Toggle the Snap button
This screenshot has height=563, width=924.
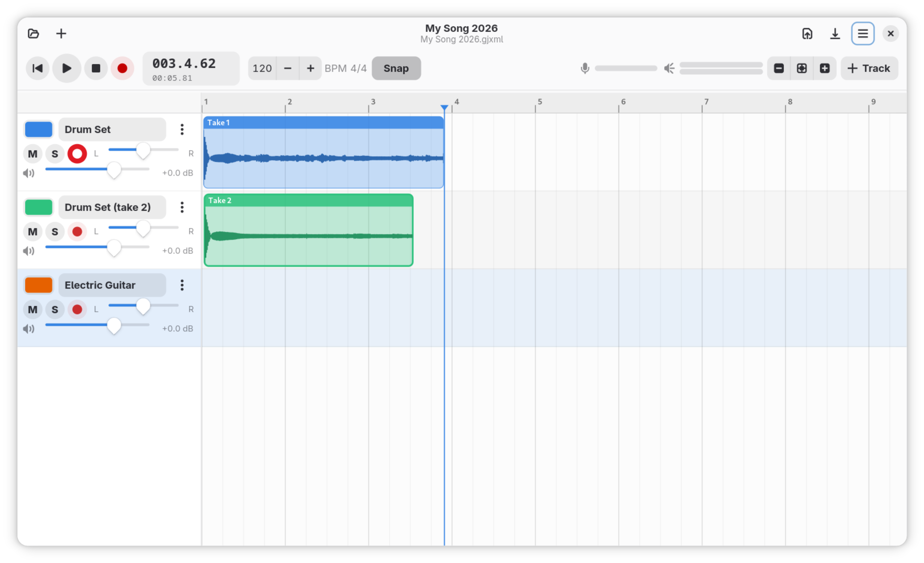pyautogui.click(x=396, y=68)
